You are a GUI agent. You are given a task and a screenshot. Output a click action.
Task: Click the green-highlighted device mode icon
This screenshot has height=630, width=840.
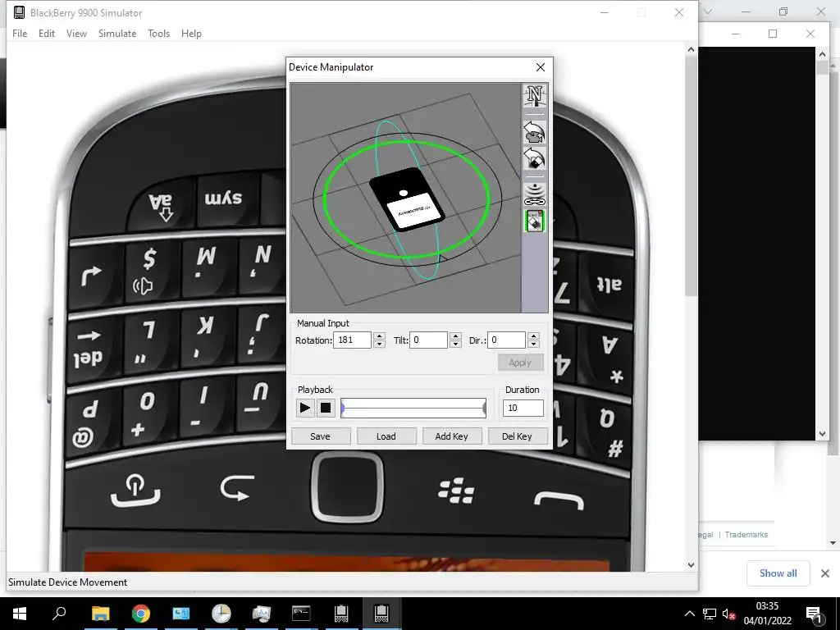coord(534,221)
